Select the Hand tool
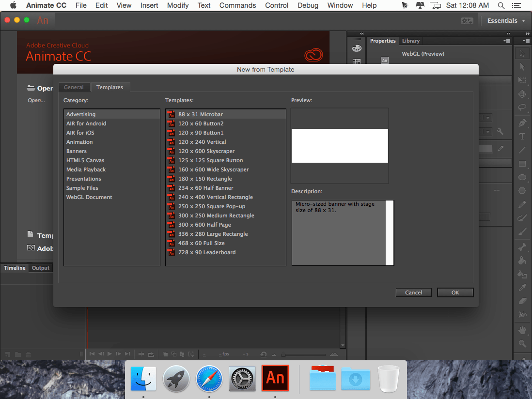This screenshot has height=399, width=532. (x=522, y=330)
